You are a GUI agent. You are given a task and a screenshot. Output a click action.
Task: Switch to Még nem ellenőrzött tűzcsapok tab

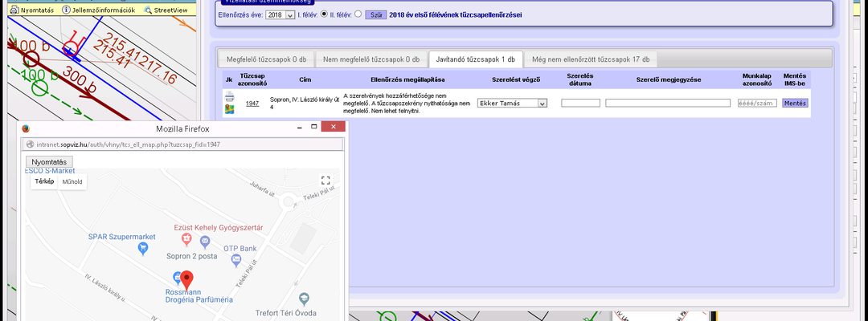pos(591,59)
